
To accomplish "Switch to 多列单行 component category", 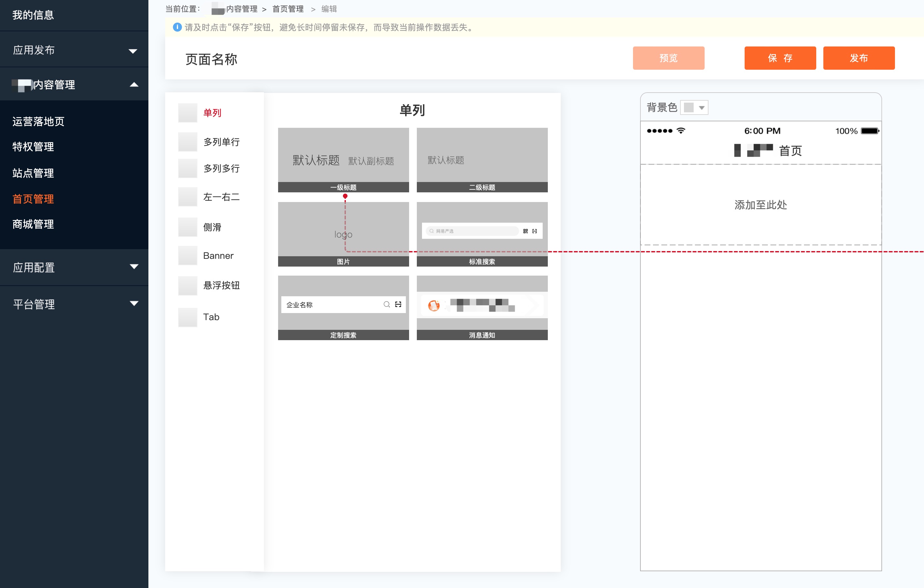I will 221,142.
